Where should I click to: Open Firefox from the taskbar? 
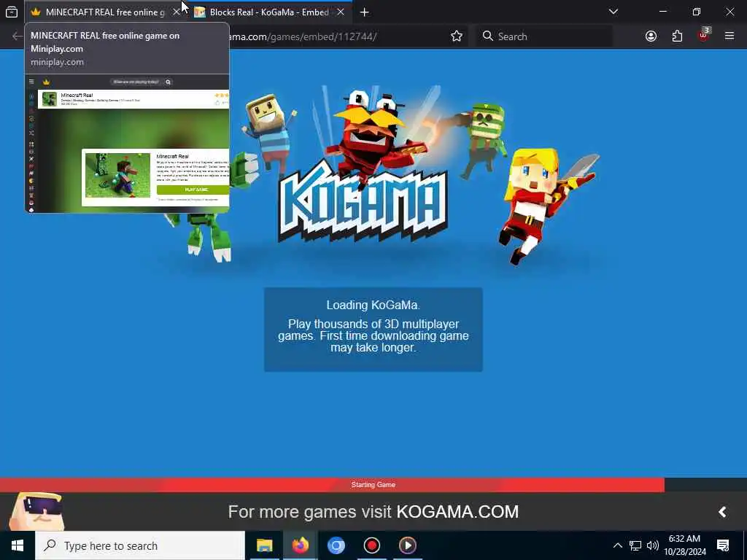click(x=300, y=545)
